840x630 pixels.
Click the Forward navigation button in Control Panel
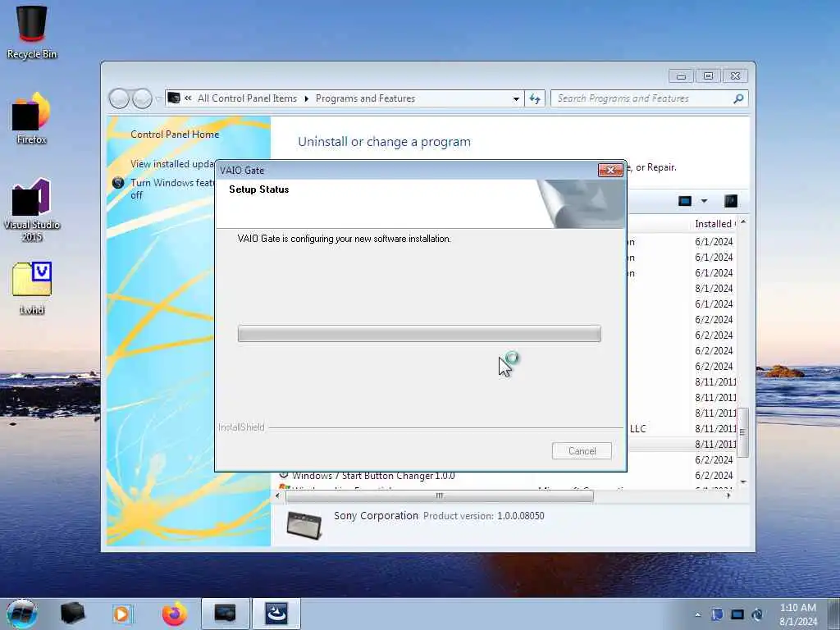click(142, 98)
